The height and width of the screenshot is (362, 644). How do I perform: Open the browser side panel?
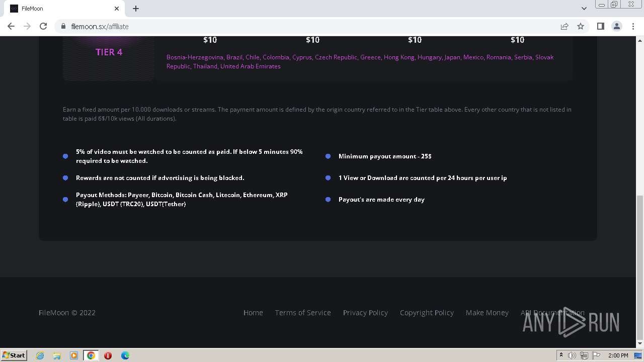tap(600, 26)
